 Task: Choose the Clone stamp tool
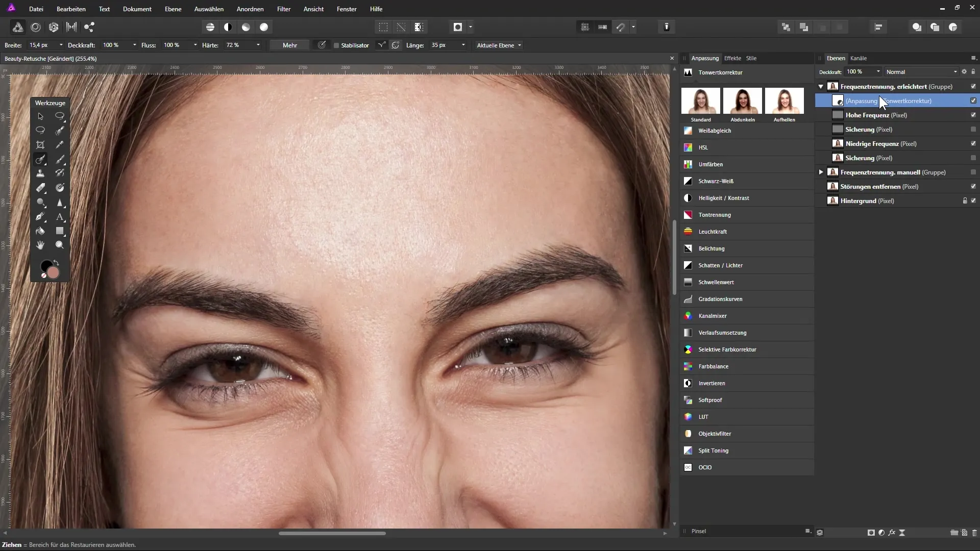(x=40, y=173)
